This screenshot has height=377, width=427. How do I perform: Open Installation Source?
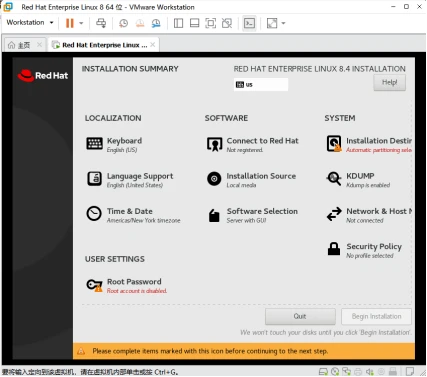click(x=251, y=180)
